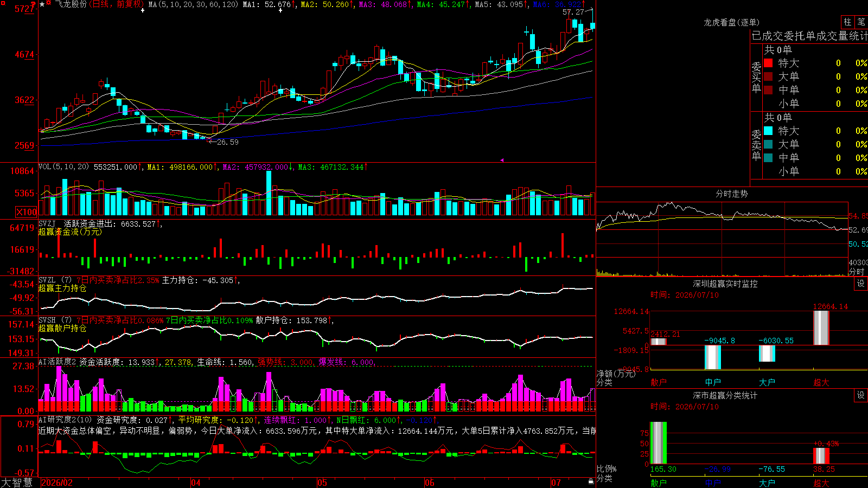Click the teal 中单 sell order swatch

(768, 158)
